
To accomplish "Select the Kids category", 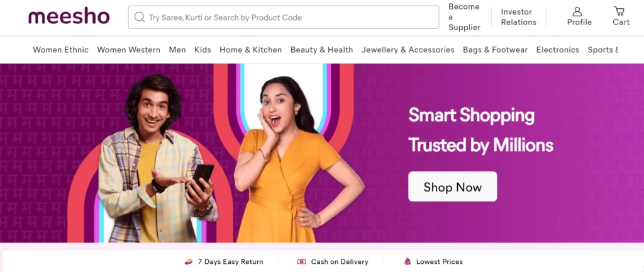I will point(203,50).
